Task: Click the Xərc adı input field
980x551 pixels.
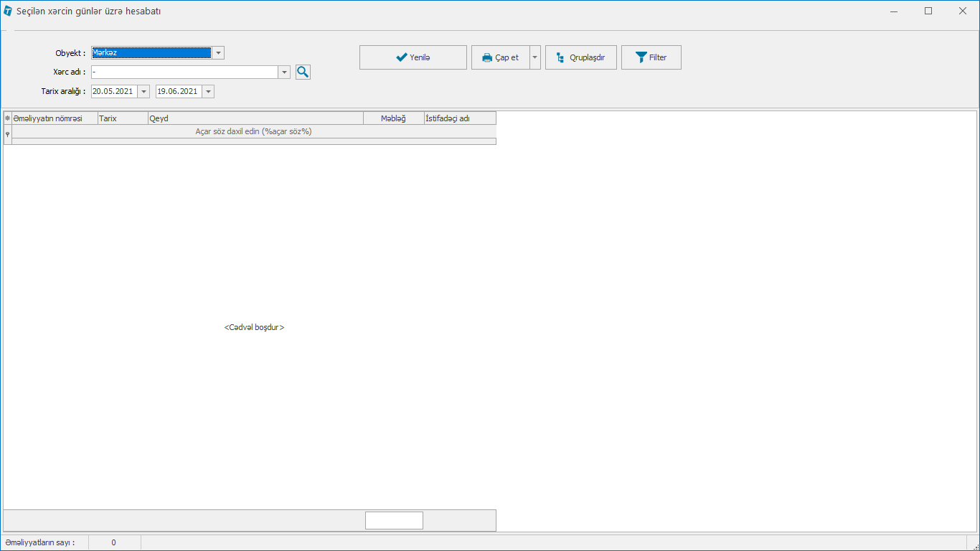Action: coord(184,72)
